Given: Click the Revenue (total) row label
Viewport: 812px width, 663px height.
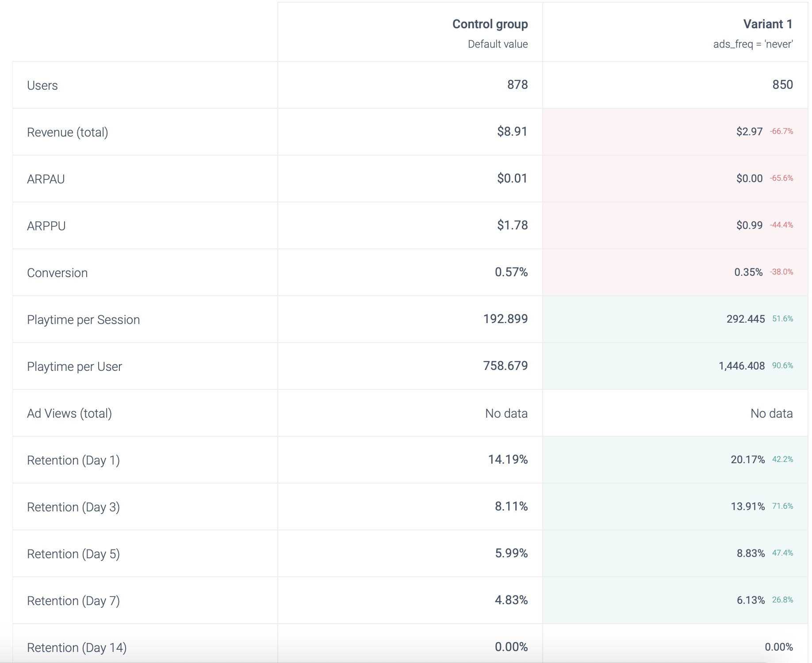Looking at the screenshot, I should point(67,132).
